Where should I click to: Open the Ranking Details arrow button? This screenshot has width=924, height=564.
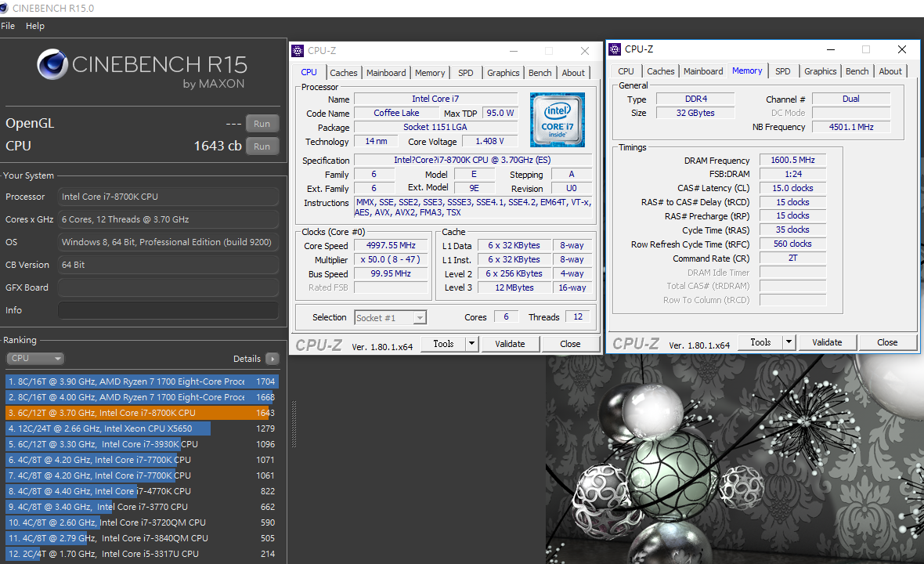pos(273,358)
